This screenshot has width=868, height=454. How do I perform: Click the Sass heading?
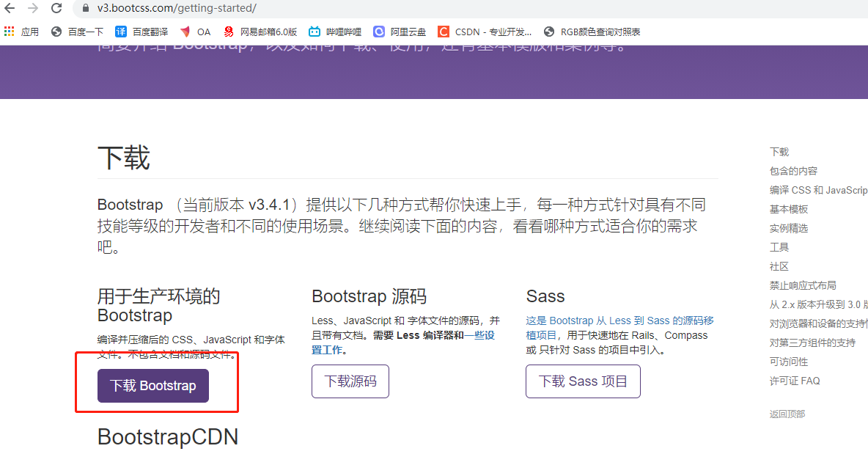545,296
